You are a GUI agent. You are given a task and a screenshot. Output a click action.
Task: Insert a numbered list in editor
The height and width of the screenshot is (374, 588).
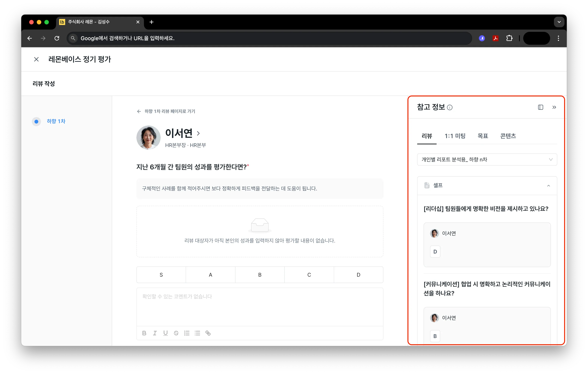pos(187,333)
